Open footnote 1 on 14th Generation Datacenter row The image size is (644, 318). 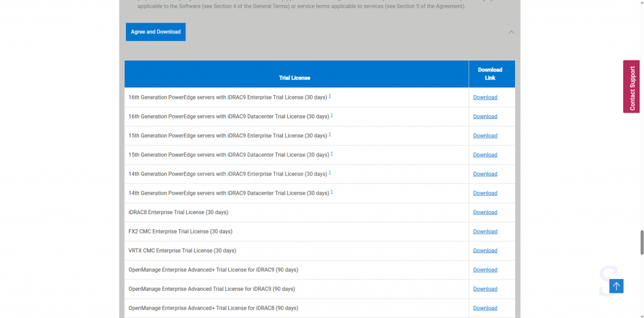click(x=332, y=191)
